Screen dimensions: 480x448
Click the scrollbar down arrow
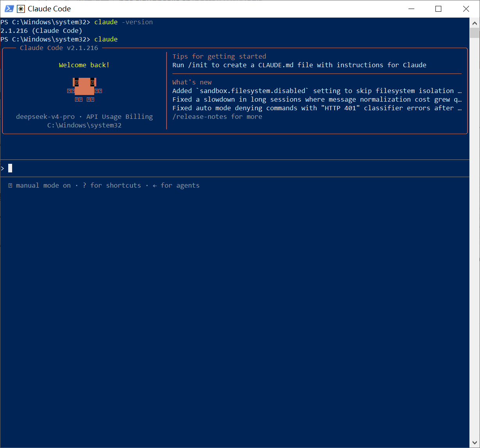[x=475, y=443]
